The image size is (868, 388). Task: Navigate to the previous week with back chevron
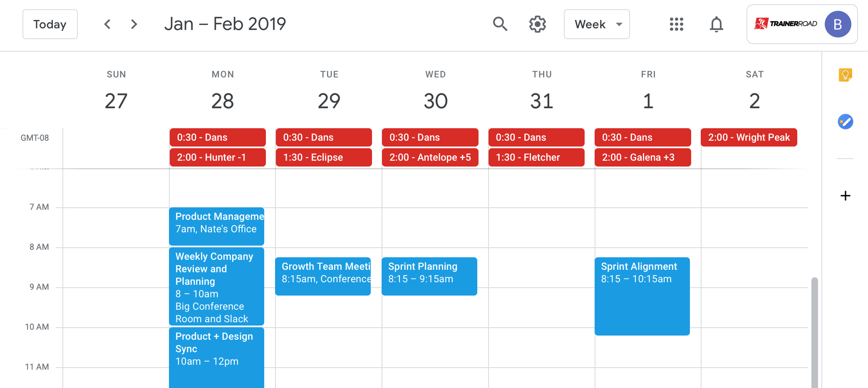(107, 24)
